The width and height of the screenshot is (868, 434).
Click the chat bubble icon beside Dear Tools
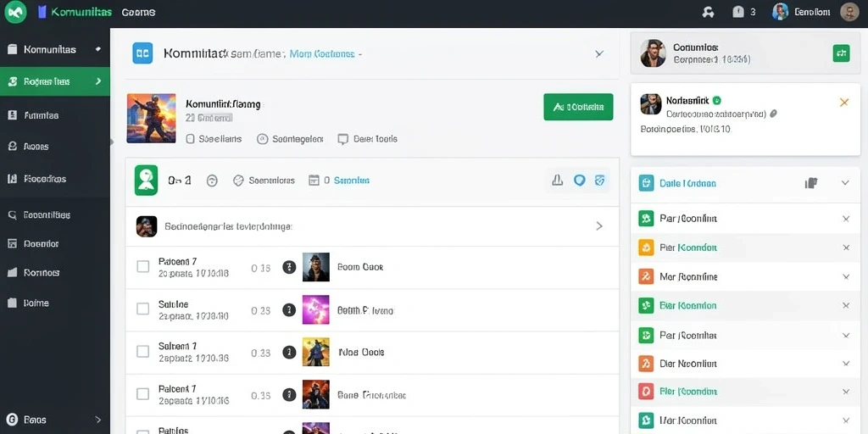point(343,140)
